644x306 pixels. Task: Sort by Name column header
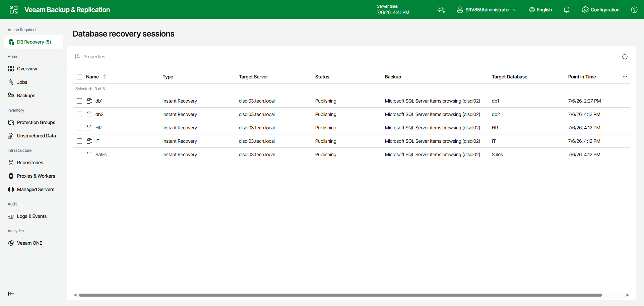(x=92, y=77)
